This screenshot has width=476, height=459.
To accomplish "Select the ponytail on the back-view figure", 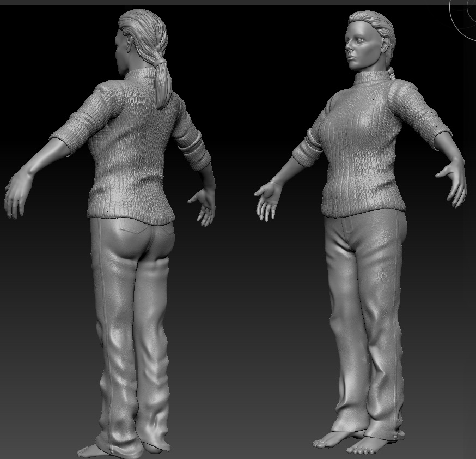I will [162, 83].
